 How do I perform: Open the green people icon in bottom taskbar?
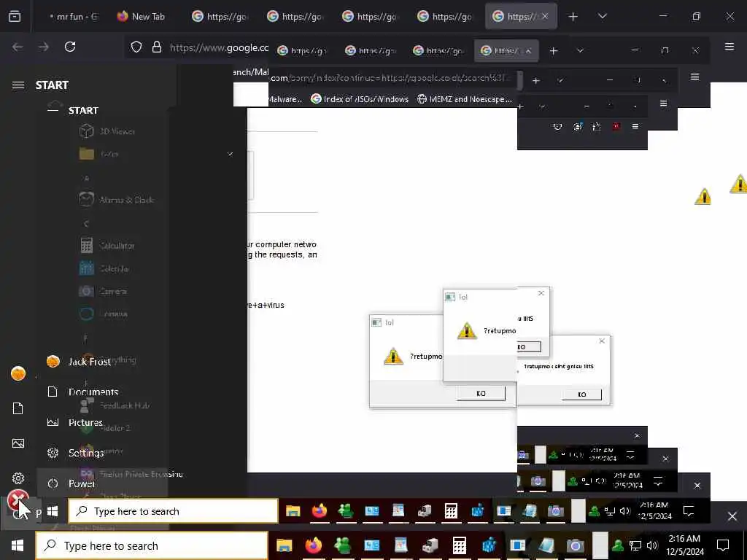(343, 545)
